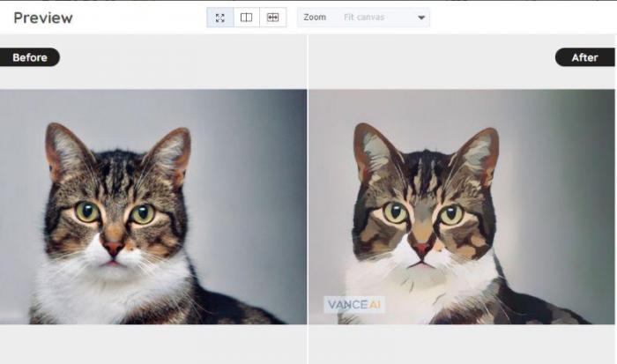Screen dimensions: 617x364
Task: Select the split slider compare view icon
Action: [272, 18]
